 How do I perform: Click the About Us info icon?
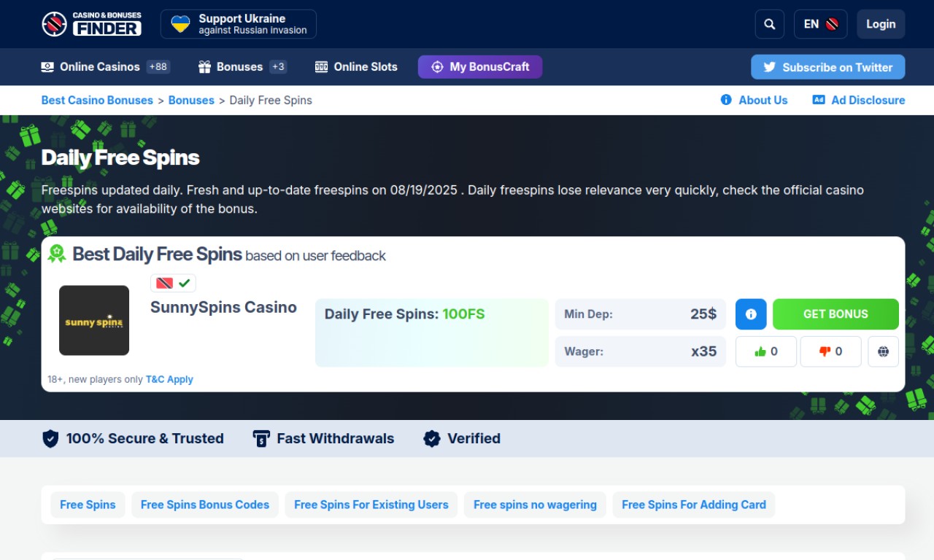click(726, 100)
